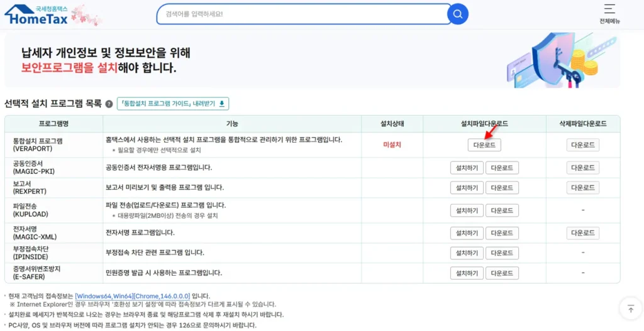This screenshot has width=644, height=331.
Task: Click install-file 다운로드 for MAGIC-XML
Action: pyautogui.click(x=502, y=234)
